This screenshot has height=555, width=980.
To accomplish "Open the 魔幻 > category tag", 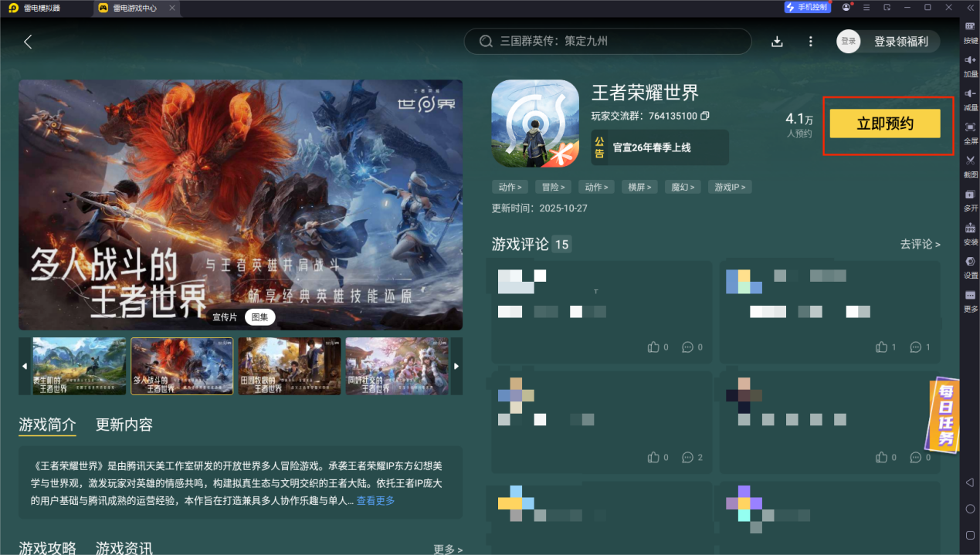I will click(683, 187).
